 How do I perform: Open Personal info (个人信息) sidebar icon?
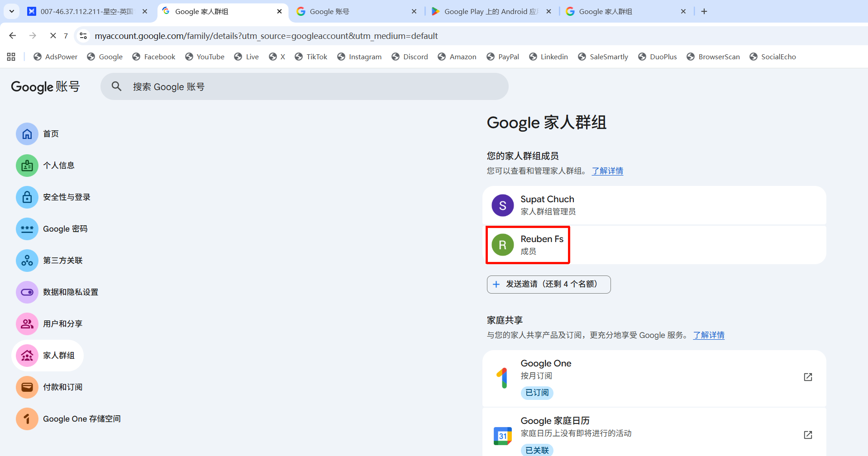(x=27, y=166)
